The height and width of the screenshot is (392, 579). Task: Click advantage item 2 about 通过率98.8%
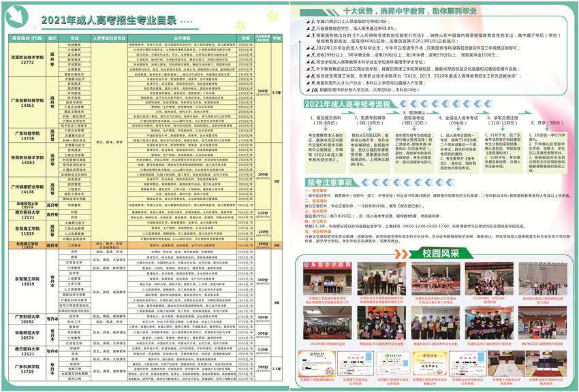pyautogui.click(x=352, y=29)
